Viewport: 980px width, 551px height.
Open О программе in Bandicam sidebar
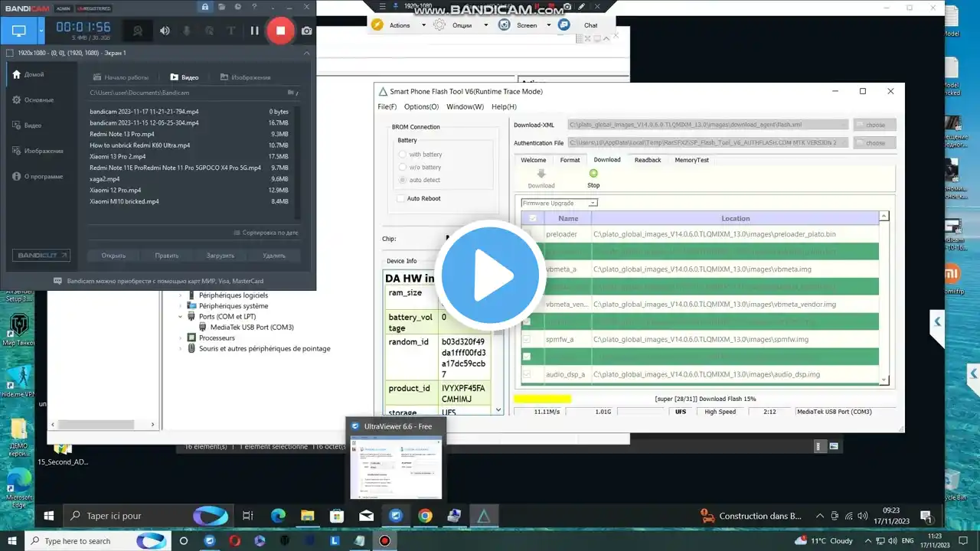[x=38, y=176]
